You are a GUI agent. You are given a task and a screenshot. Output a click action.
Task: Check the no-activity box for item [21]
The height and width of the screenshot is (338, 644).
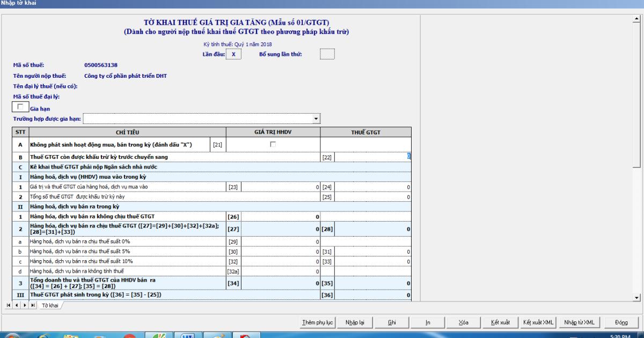tap(274, 145)
